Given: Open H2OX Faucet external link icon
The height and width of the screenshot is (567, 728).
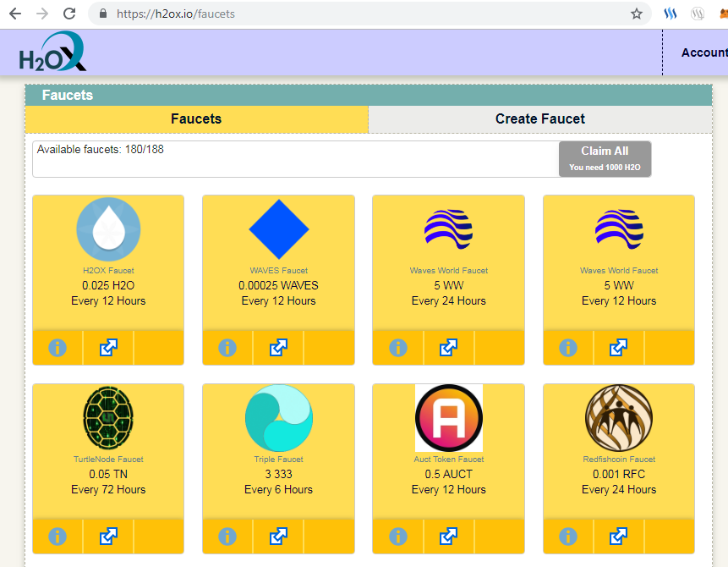Looking at the screenshot, I should (108, 347).
